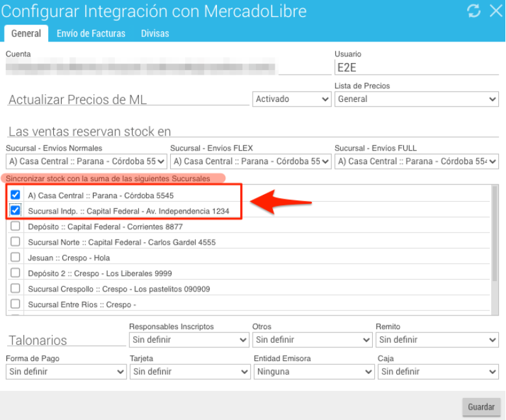Viewport: 506px width, 420px height.
Task: Open the Tarjeta dropdown
Action: tap(190, 372)
